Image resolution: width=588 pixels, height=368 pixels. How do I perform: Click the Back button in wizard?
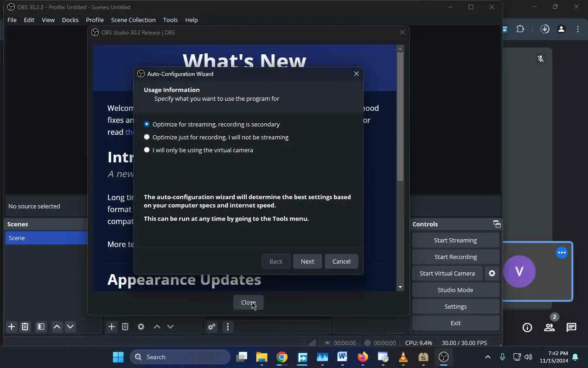276,261
